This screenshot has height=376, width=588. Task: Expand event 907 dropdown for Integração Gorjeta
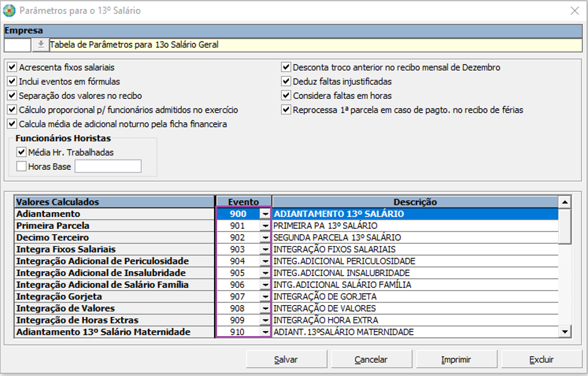click(265, 297)
